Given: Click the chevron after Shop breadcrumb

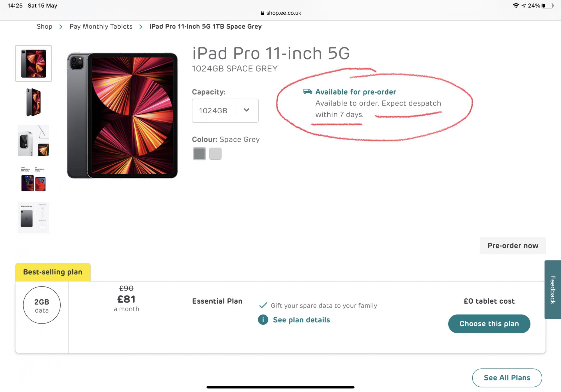Looking at the screenshot, I should tap(61, 27).
